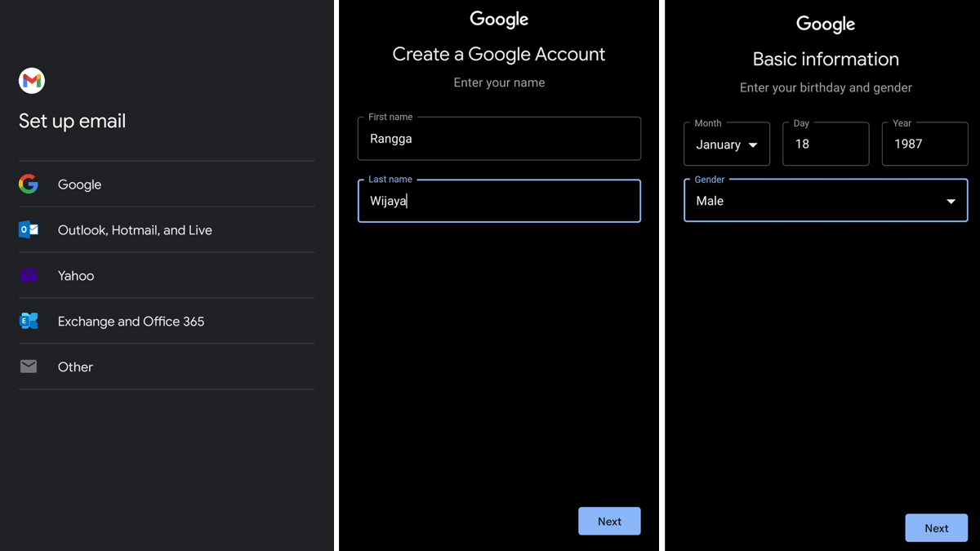The height and width of the screenshot is (551, 980).
Task: Expand the Gender selector chevron arrow
Action: tap(950, 200)
